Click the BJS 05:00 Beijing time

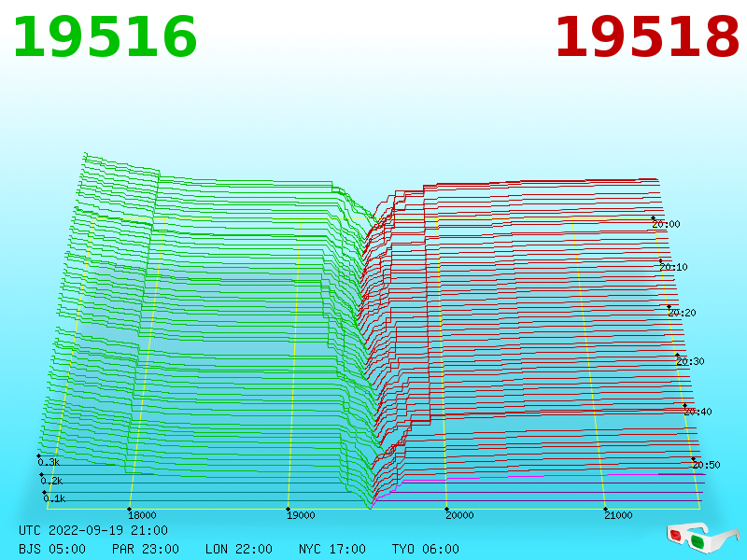[52, 549]
